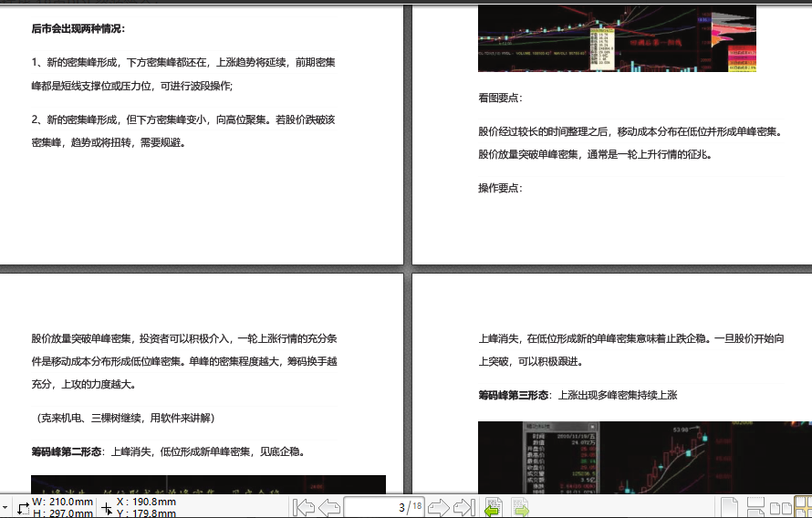Click the 操作要点 heading
The height and width of the screenshot is (518, 812).
(x=500, y=188)
